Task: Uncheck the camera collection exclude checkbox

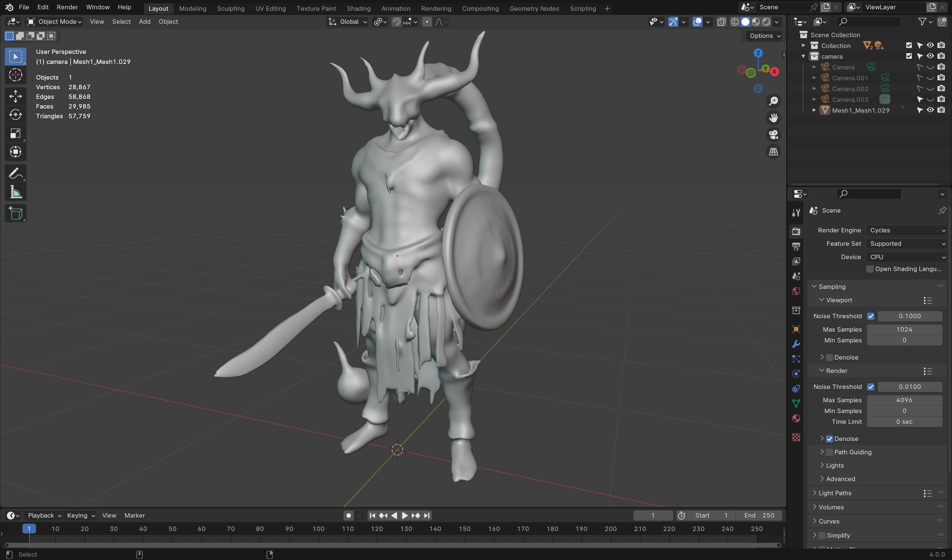Action: 908,56
